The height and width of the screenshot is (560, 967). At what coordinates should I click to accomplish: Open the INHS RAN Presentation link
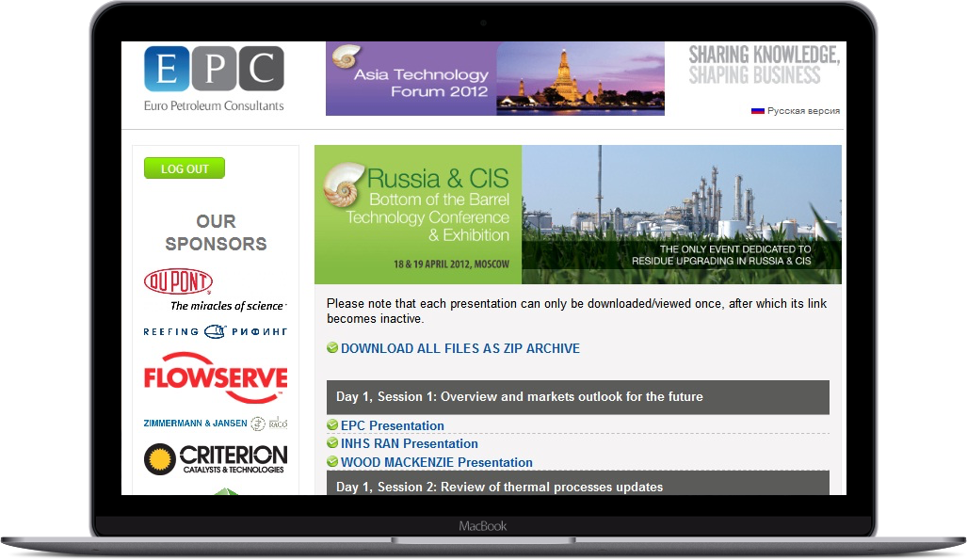point(410,443)
